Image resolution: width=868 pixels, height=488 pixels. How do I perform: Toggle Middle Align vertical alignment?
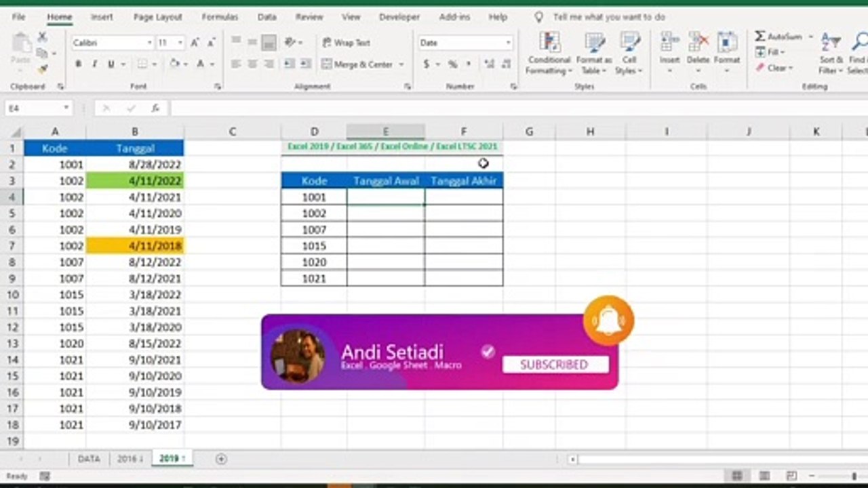(x=252, y=41)
